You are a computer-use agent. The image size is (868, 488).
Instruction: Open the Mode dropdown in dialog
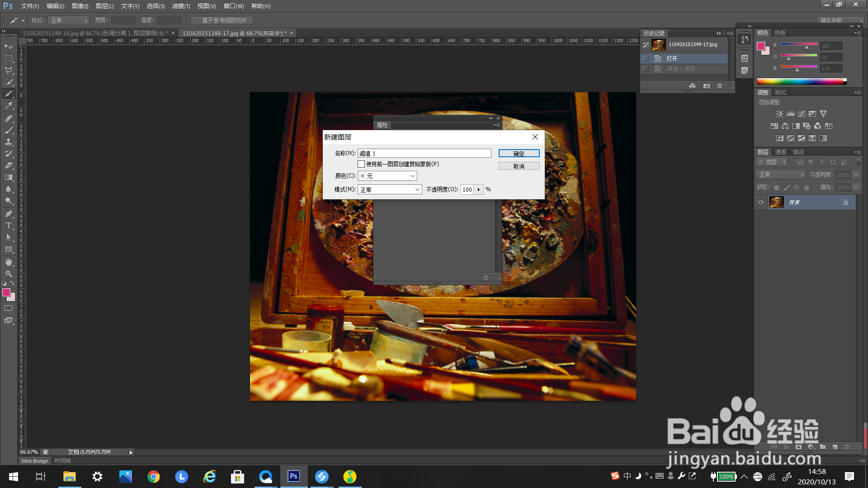pyautogui.click(x=390, y=190)
